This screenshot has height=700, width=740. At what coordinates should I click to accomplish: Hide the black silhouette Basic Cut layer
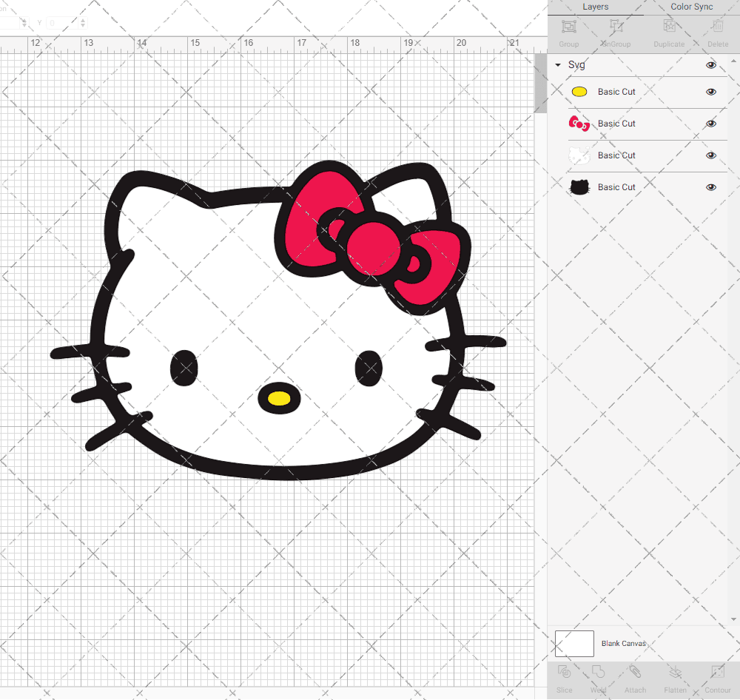pyautogui.click(x=710, y=187)
